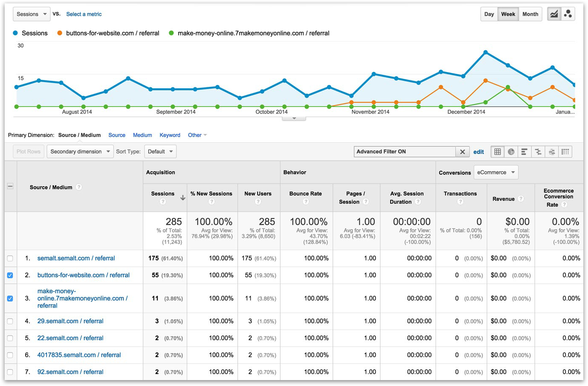
Task: Uncheck the buttons-for-website.com row checkbox
Action: (x=10, y=275)
